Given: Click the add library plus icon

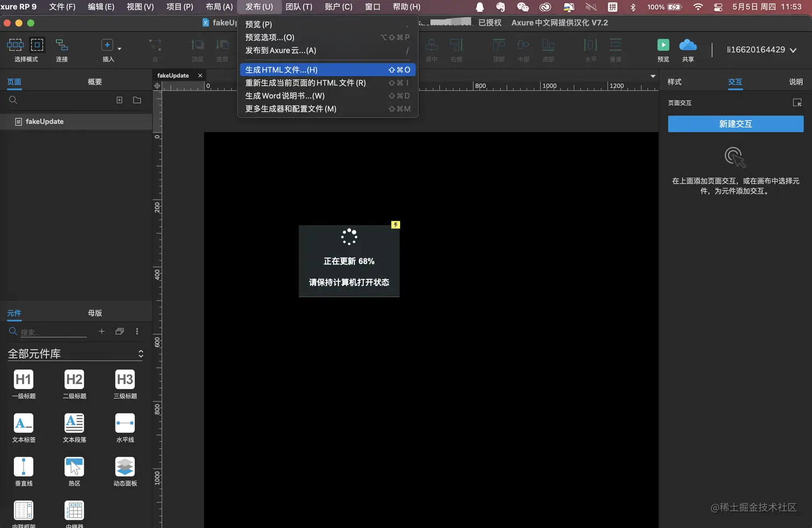Looking at the screenshot, I should (x=102, y=331).
